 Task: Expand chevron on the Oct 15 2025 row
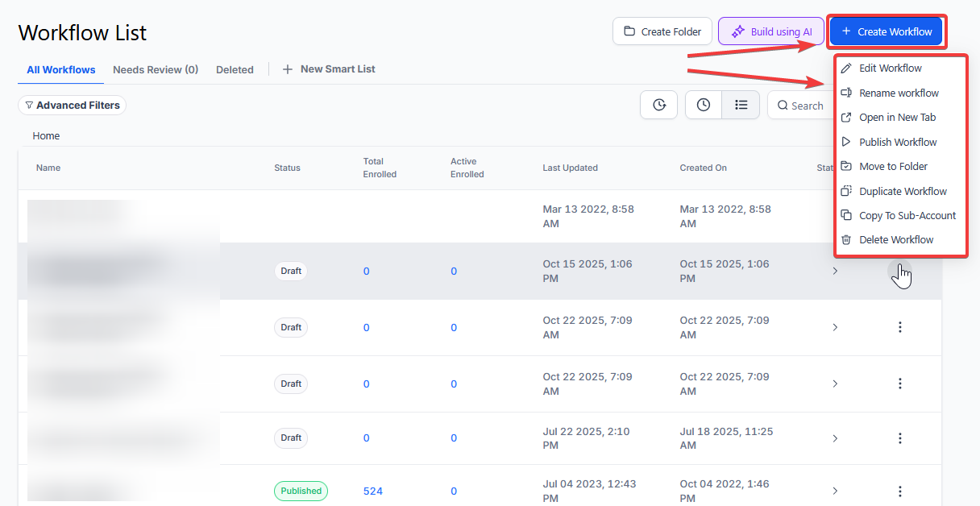pos(835,272)
